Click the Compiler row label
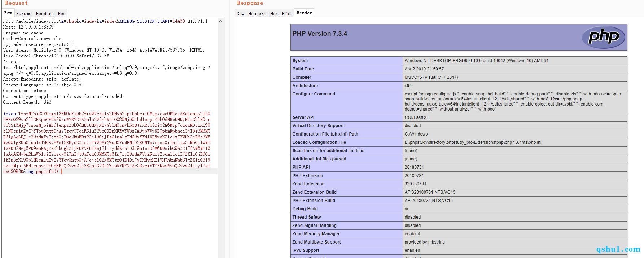This screenshot has width=644, height=258. (302, 77)
